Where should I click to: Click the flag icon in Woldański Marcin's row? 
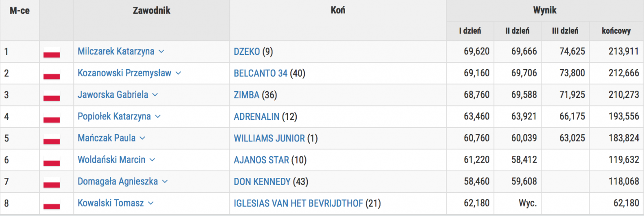tap(52, 160)
